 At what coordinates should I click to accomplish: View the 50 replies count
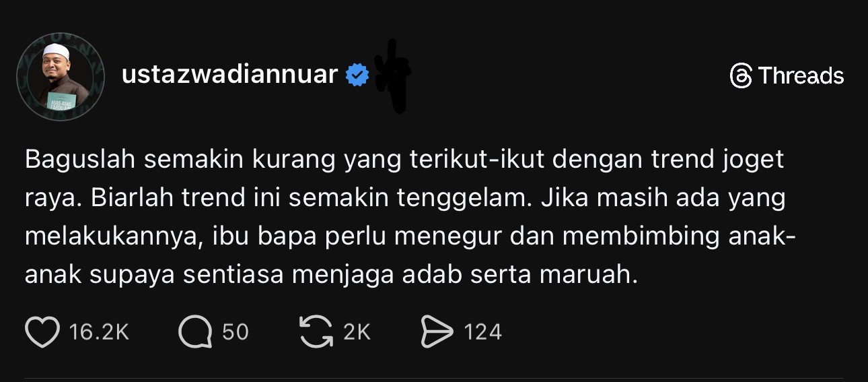coord(236,331)
